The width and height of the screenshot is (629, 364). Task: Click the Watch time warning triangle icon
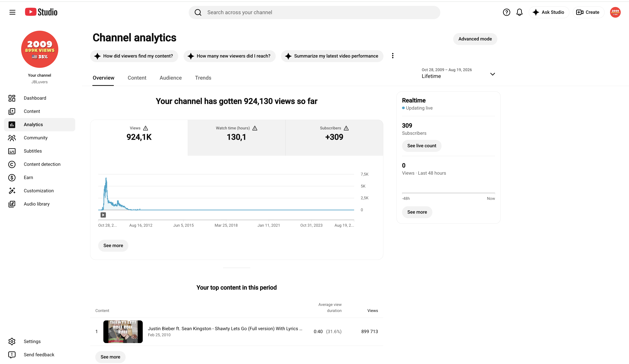pos(255,128)
